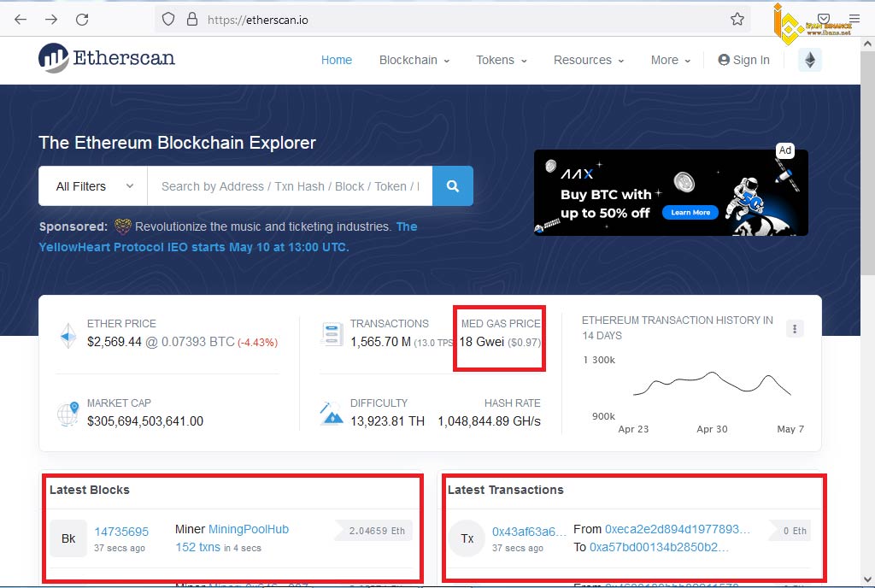Open the YellowHeart Protocol IEO sponsored link
Screen dimensions: 875x588
pos(194,247)
